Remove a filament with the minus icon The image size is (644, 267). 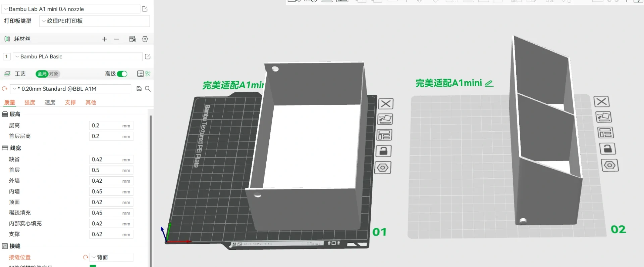coord(116,39)
